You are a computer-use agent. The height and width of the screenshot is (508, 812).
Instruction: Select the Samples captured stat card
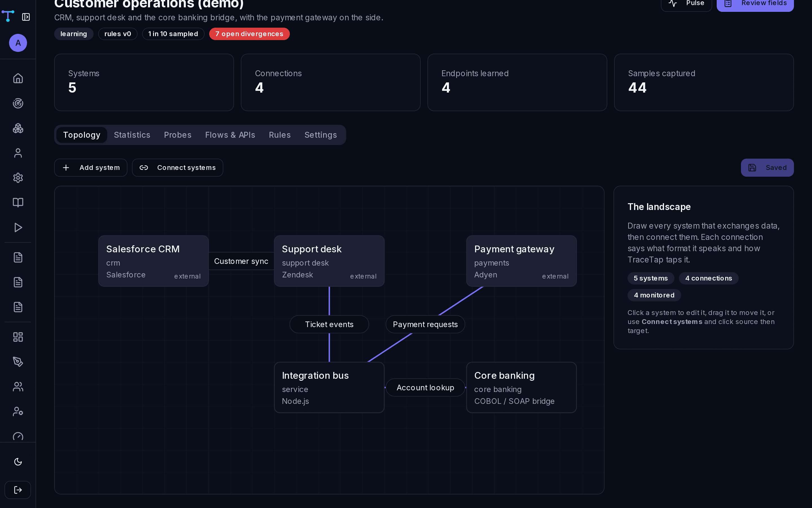point(704,82)
